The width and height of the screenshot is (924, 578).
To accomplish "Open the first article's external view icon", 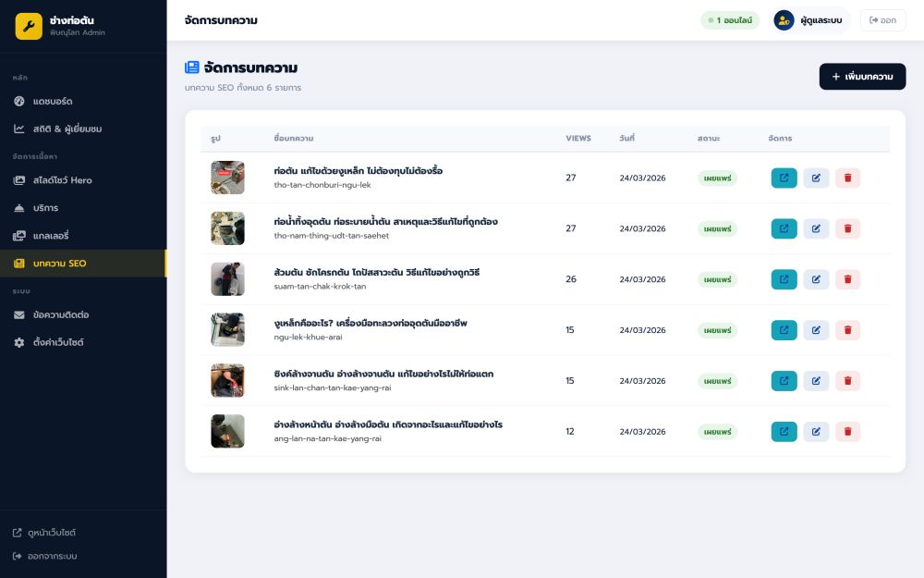I will [784, 178].
